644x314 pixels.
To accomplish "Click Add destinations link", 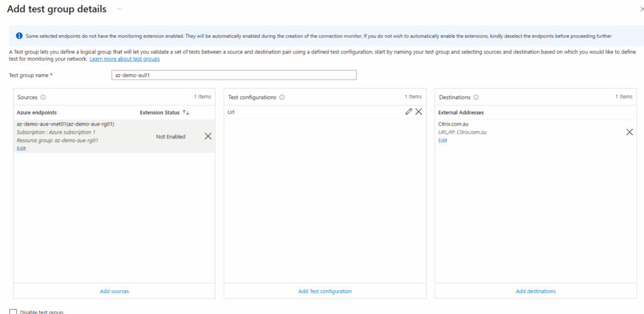I will tap(536, 291).
